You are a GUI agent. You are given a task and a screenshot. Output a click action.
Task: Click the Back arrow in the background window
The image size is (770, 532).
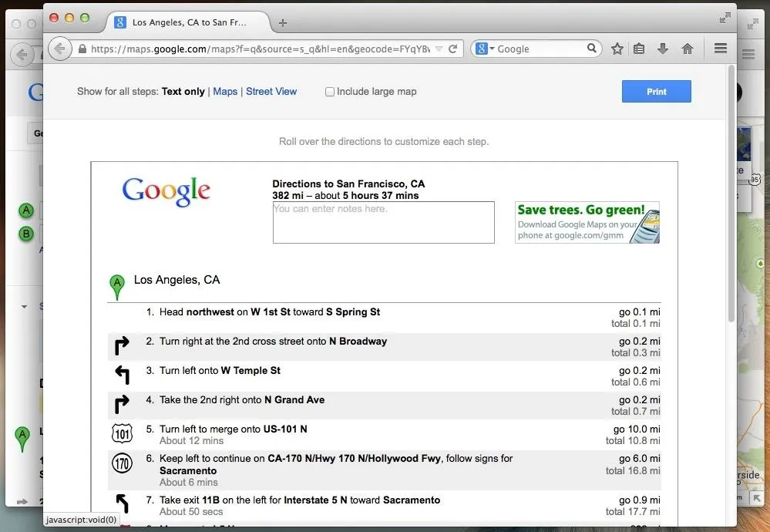22,54
